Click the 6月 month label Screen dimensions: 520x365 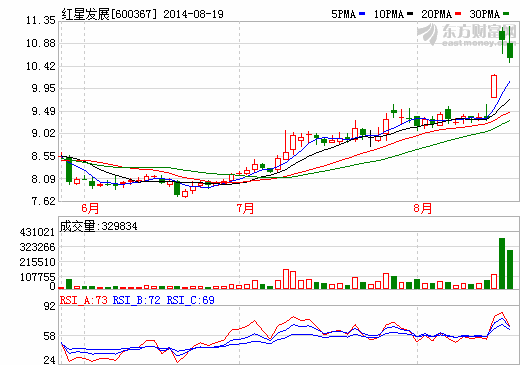(x=90, y=209)
